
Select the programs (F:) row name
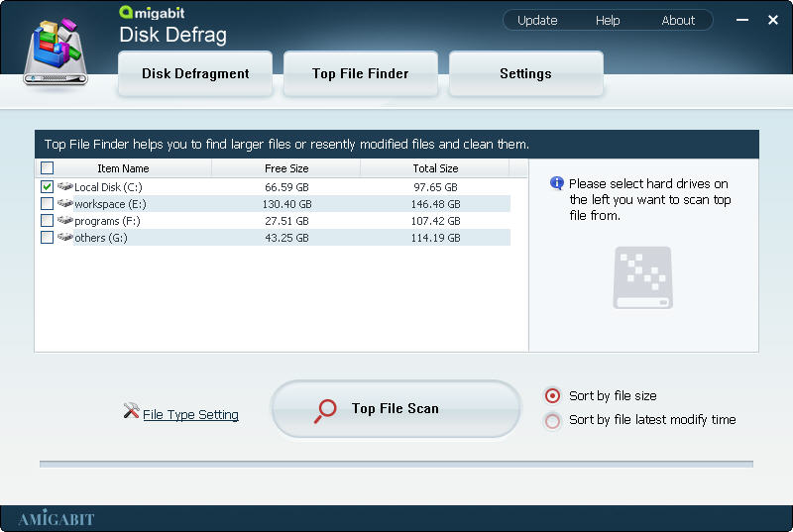[x=107, y=221]
